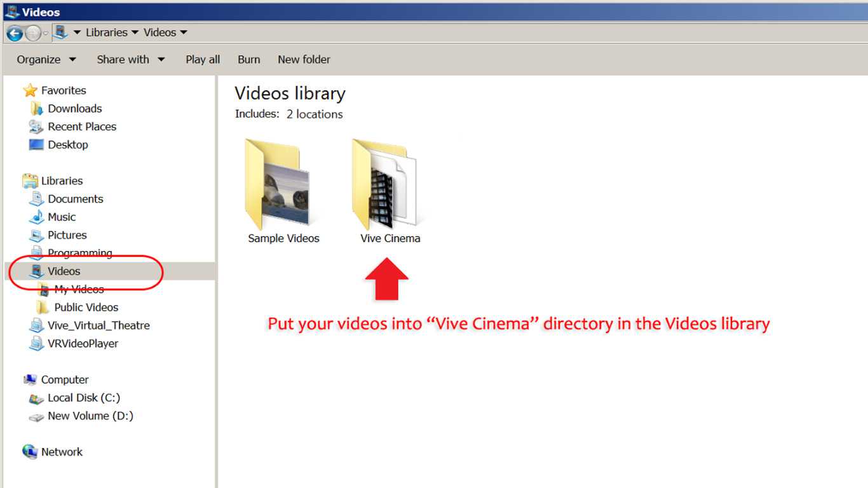Click the New Volume (D:) drive icon
This screenshot has height=488, width=868.
pyautogui.click(x=37, y=417)
